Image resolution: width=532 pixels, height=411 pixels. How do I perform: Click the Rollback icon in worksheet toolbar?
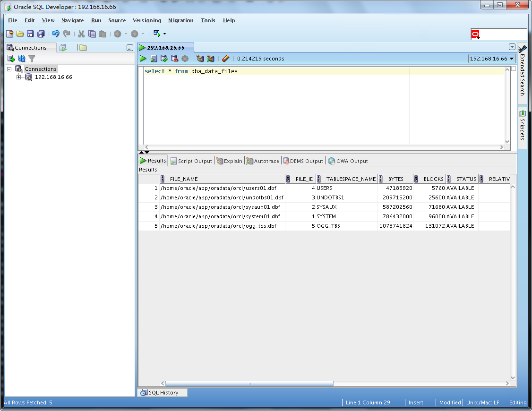pyautogui.click(x=174, y=58)
